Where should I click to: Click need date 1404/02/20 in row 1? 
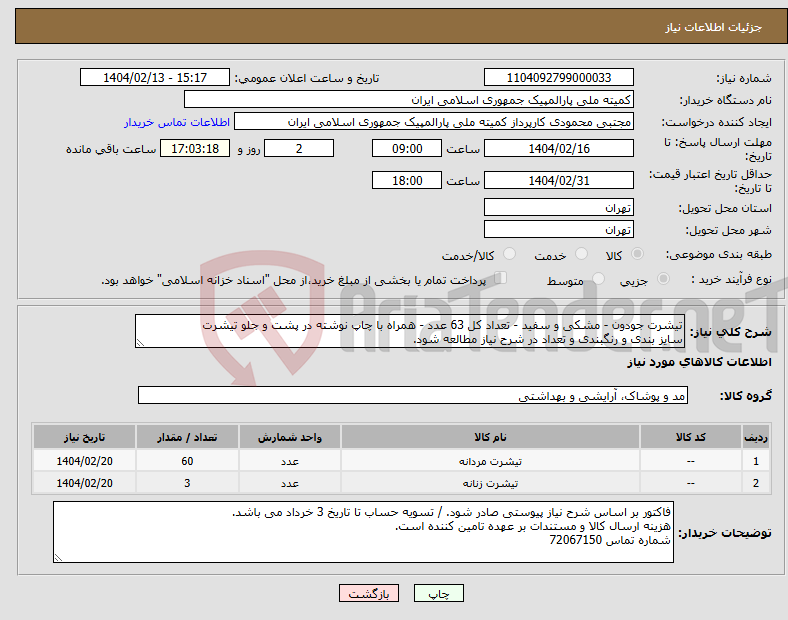(84, 461)
